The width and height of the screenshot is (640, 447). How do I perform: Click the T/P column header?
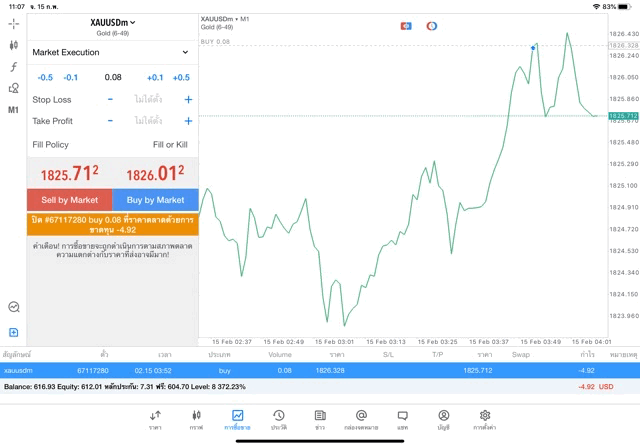[x=438, y=354]
